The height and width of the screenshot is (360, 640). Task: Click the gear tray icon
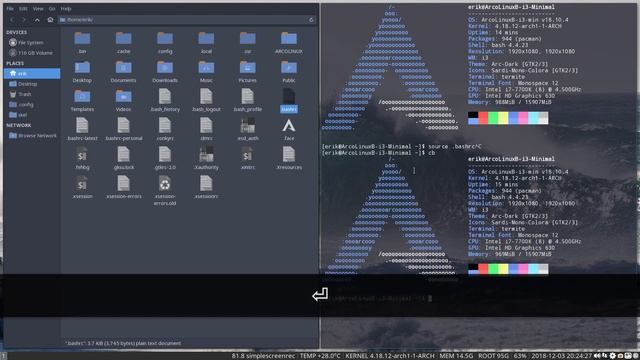(x=613, y=356)
